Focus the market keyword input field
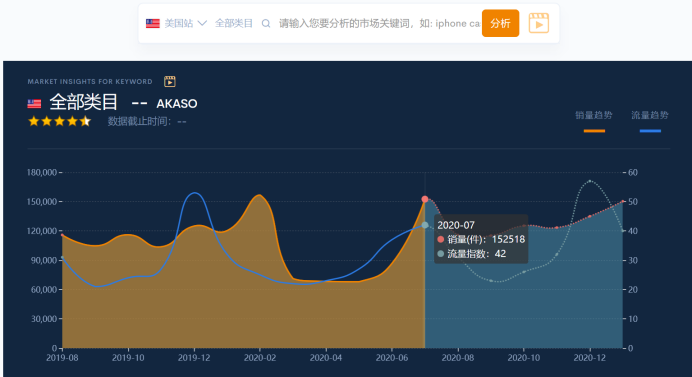 pyautogui.click(x=380, y=23)
